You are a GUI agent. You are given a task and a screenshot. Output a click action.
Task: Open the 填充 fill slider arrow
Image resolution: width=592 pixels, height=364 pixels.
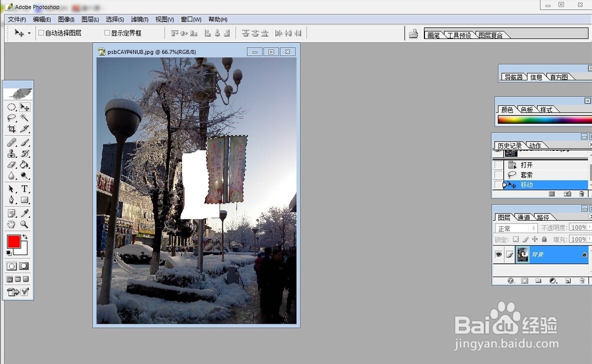(590, 239)
